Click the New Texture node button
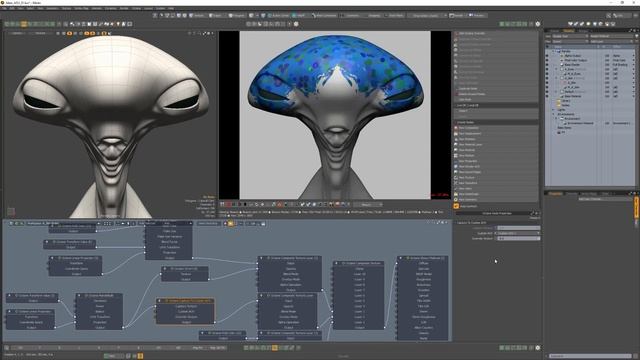 pos(496,178)
